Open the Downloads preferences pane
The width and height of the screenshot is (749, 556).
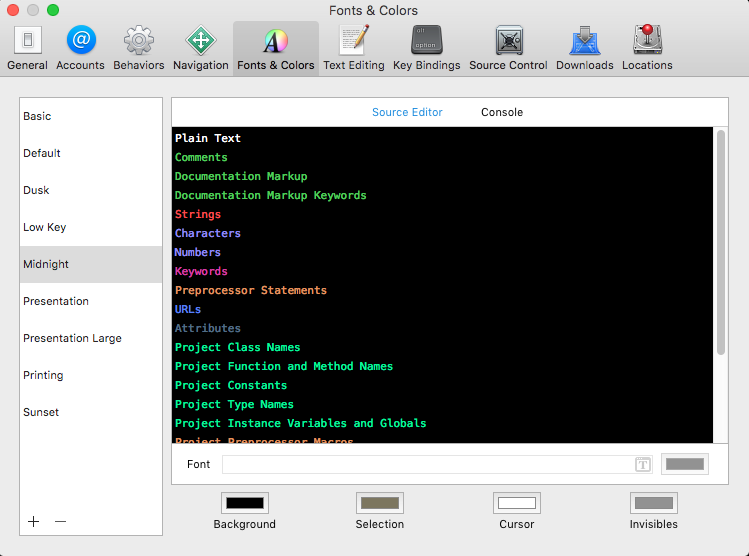585,48
